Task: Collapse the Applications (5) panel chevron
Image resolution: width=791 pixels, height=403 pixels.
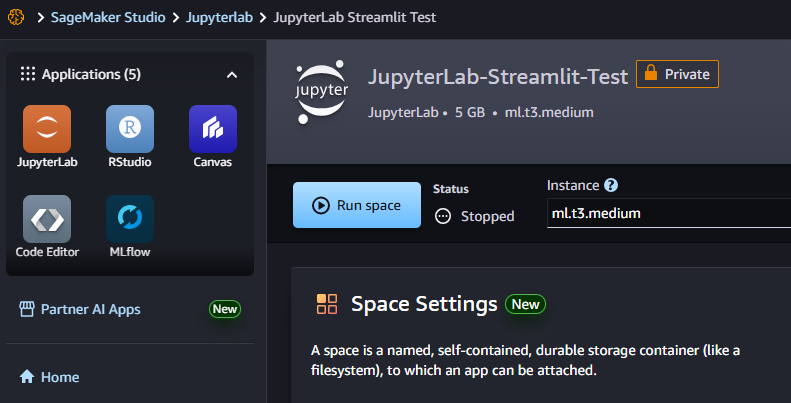Action: [232, 75]
